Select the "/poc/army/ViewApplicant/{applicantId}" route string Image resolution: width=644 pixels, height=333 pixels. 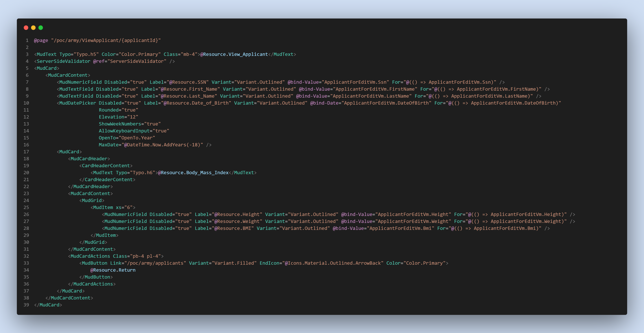[106, 40]
